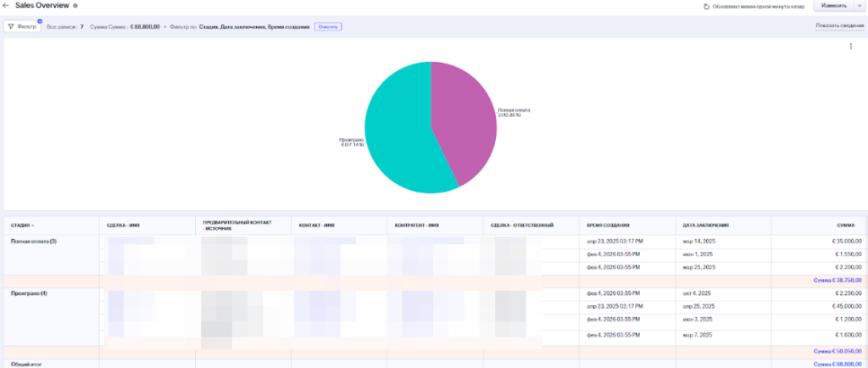Click the refresh icon near the updated timestamp
Image resolution: width=868 pixels, height=368 pixels.
click(x=706, y=6)
